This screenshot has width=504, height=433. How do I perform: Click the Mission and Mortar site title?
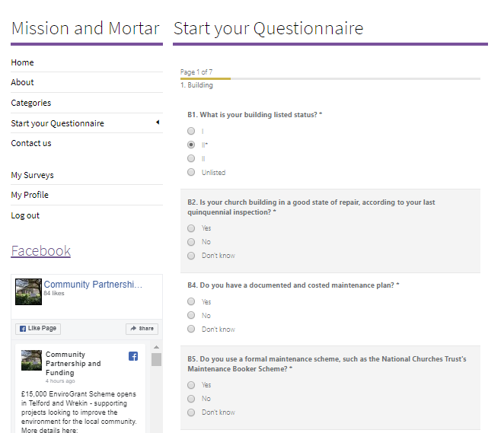(x=85, y=28)
